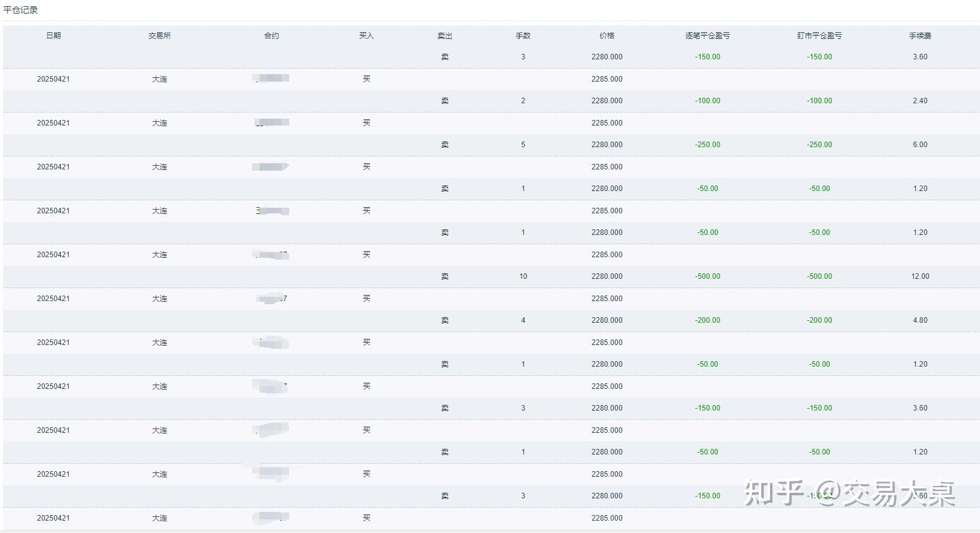Select -200.00 under 逐笔平仓盈亏
Screen dimensions: 980x533
(x=708, y=320)
